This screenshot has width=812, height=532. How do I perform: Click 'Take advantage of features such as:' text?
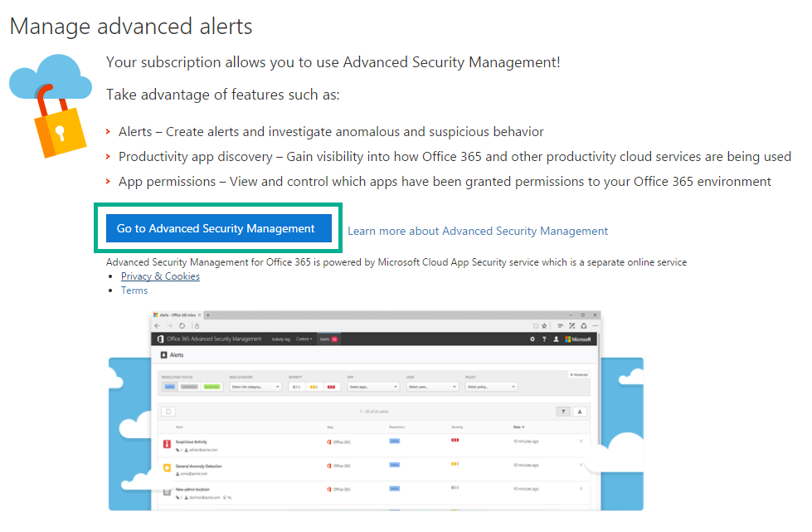pos(222,95)
